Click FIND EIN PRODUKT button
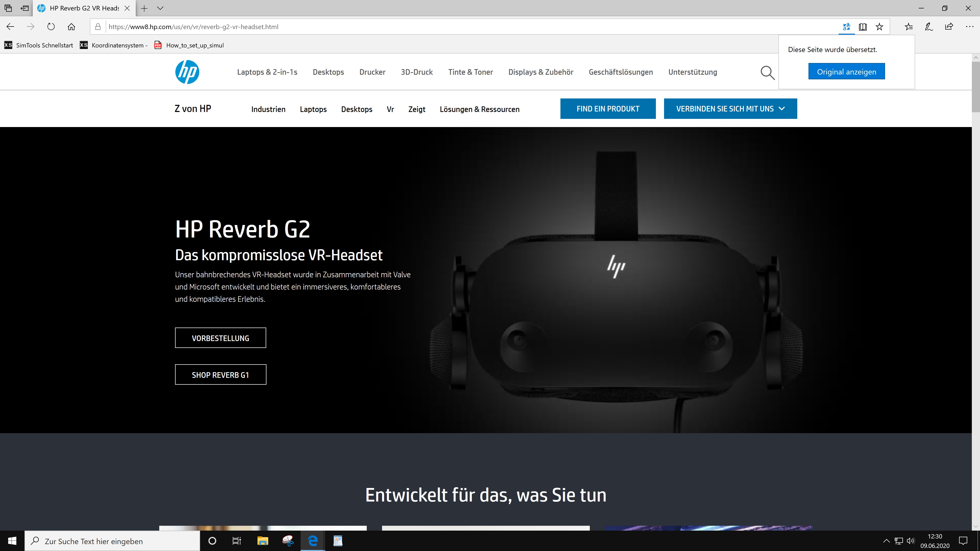 pos(608,109)
